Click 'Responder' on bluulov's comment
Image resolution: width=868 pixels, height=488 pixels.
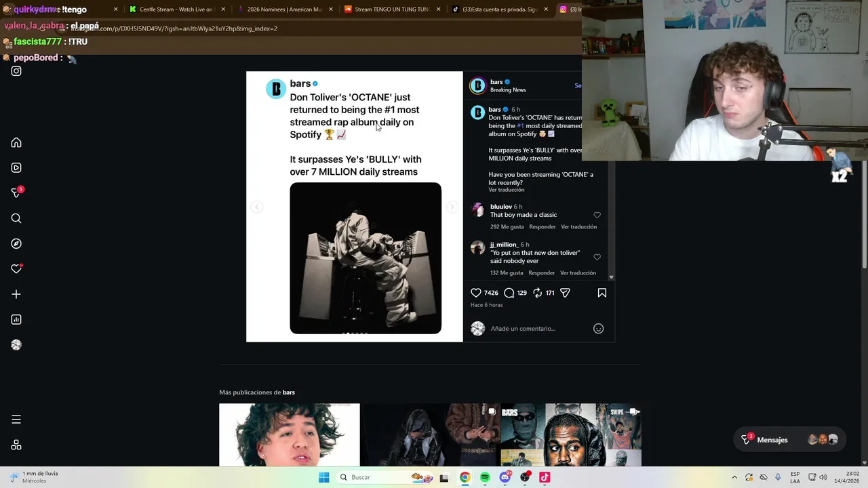coord(542,227)
